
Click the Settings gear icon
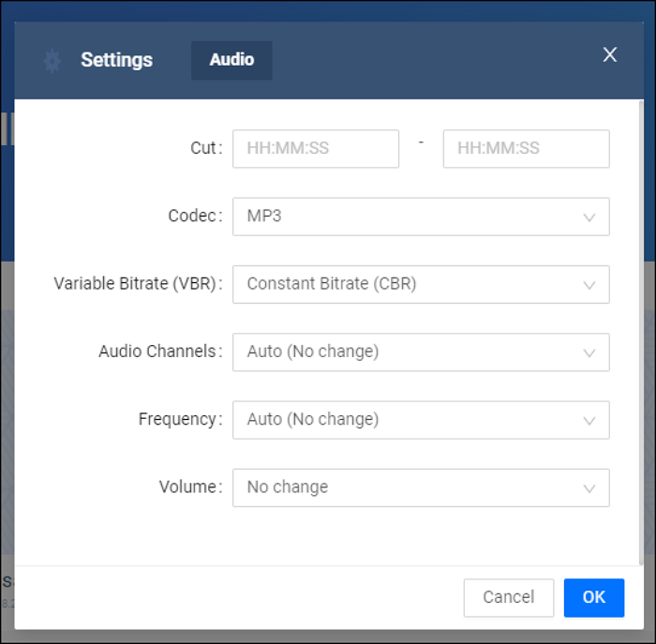coord(52,61)
